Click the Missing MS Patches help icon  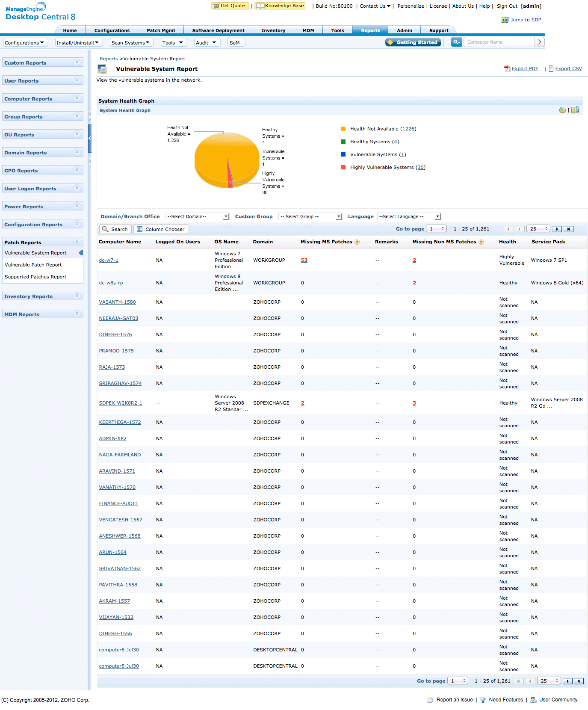357,242
